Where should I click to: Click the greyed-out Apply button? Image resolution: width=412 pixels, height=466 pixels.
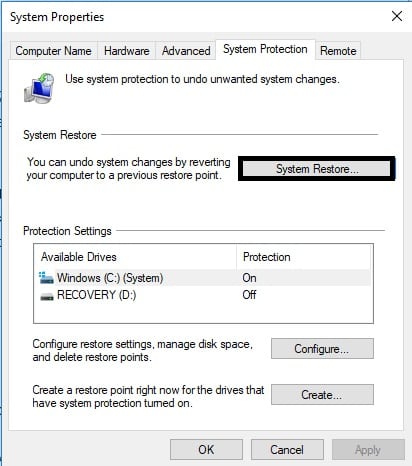(368, 450)
